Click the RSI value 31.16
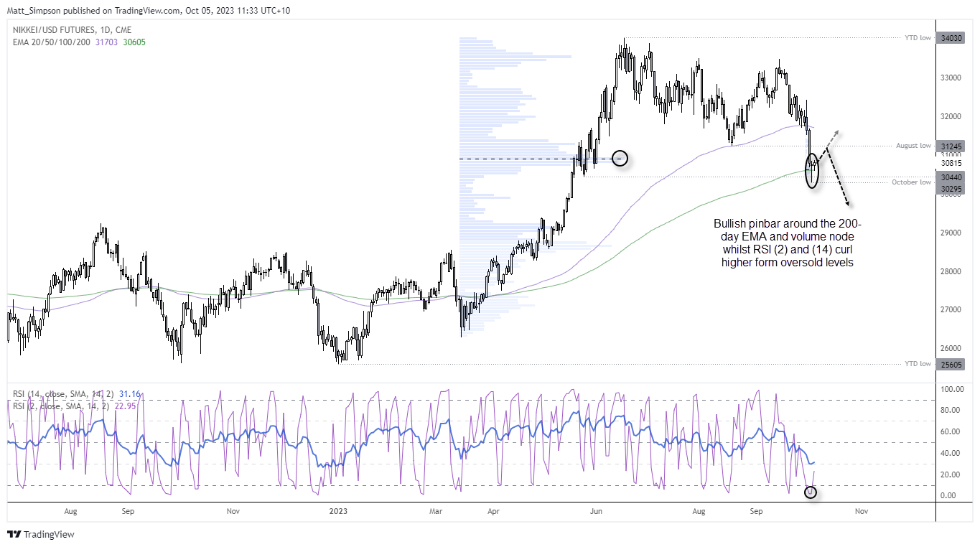Viewport: 980px width, 547px height. point(131,394)
